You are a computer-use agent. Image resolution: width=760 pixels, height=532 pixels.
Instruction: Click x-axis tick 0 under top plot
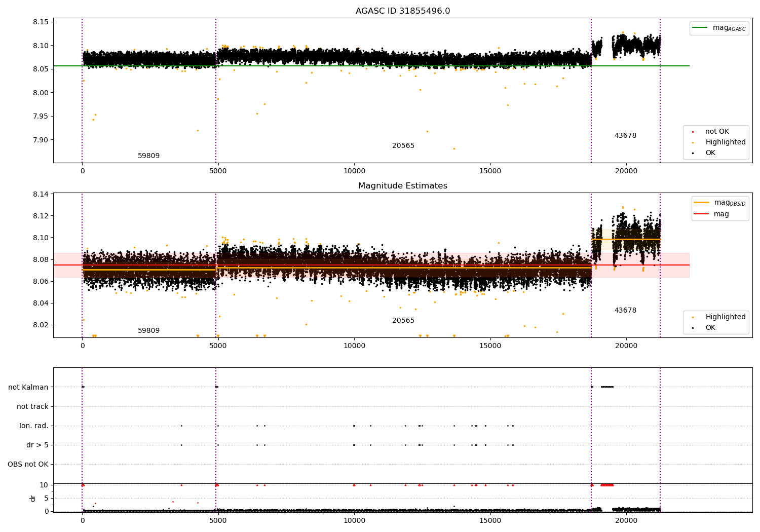point(82,171)
